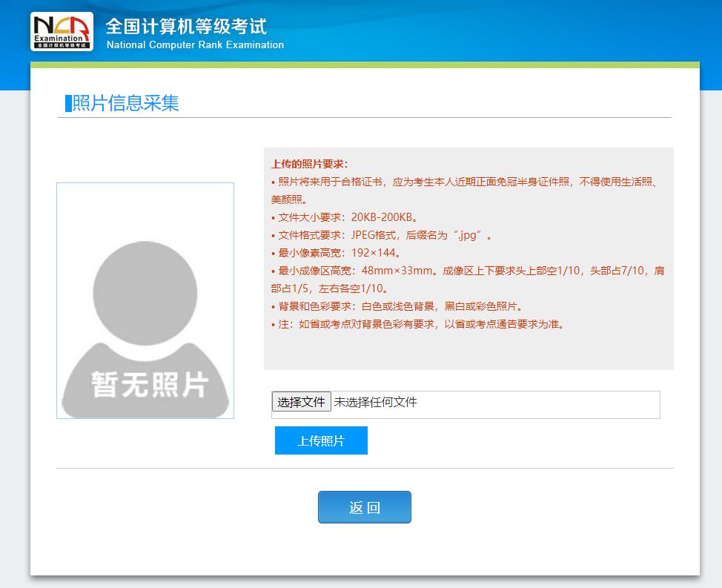Click the 上传的照片要求 heading text

(x=310, y=164)
